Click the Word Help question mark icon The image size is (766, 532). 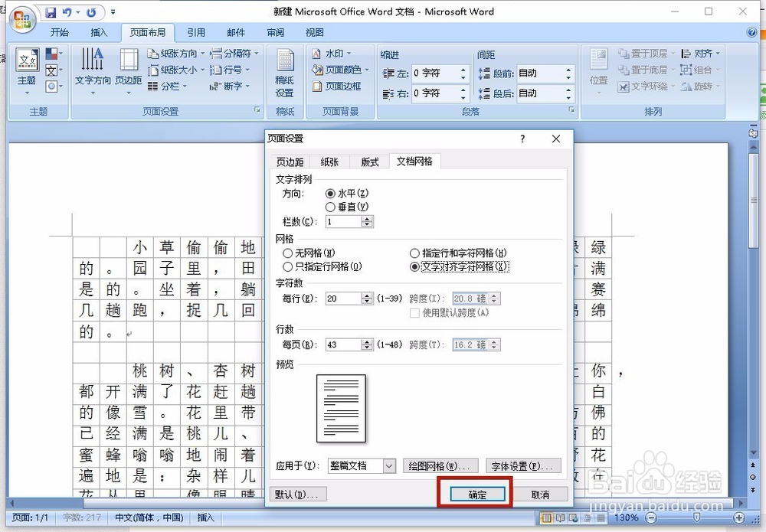[x=752, y=32]
